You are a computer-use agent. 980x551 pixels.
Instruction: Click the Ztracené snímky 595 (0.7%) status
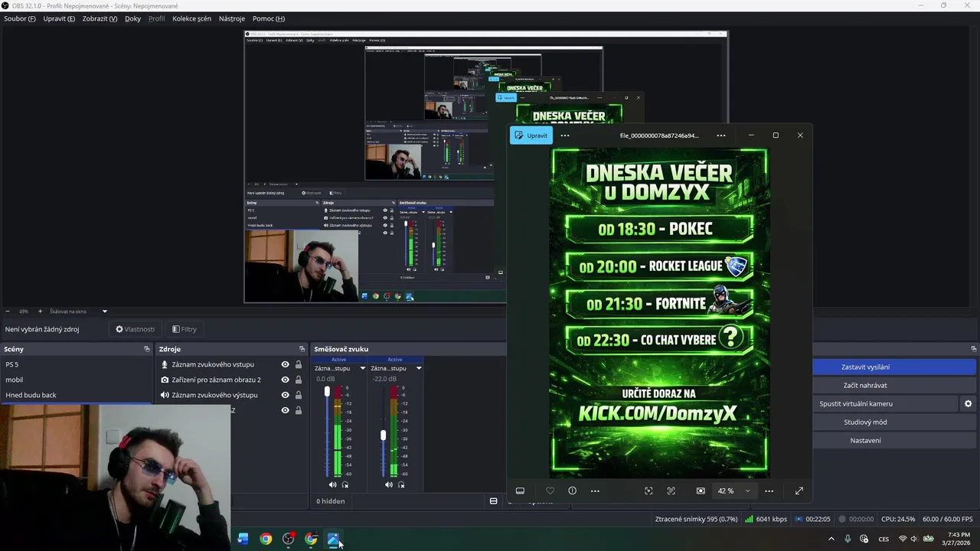point(696,519)
